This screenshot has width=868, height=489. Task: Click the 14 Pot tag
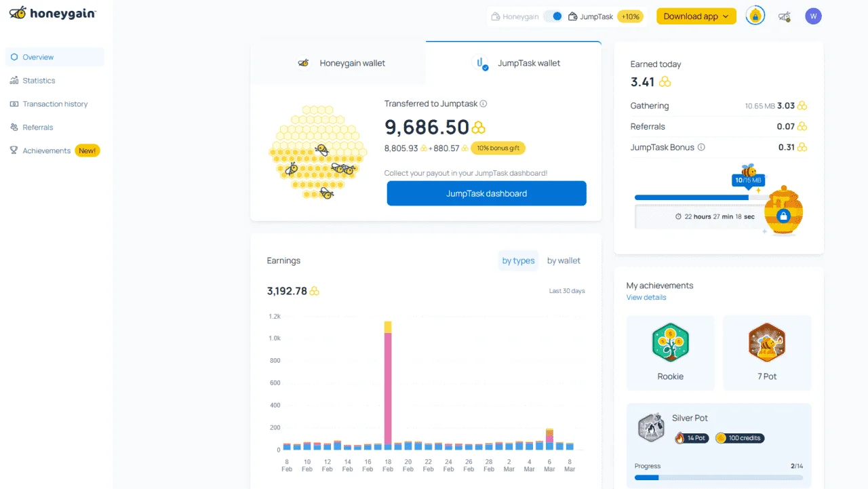(691, 438)
